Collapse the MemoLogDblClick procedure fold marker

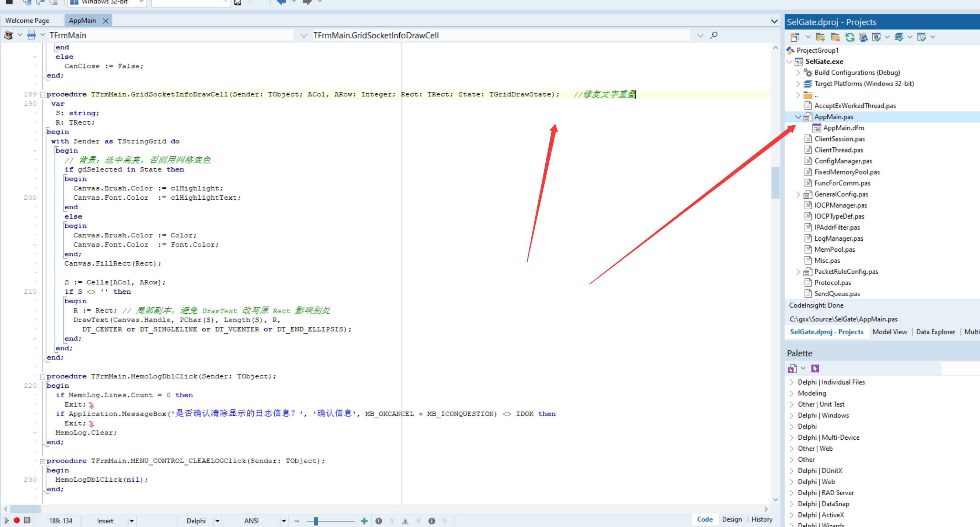[x=43, y=376]
